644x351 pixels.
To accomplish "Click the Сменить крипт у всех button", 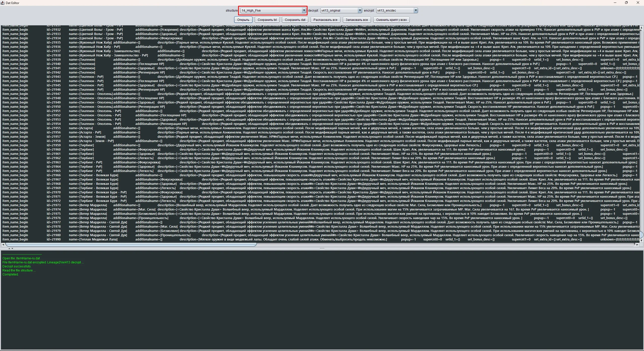I will [391, 20].
